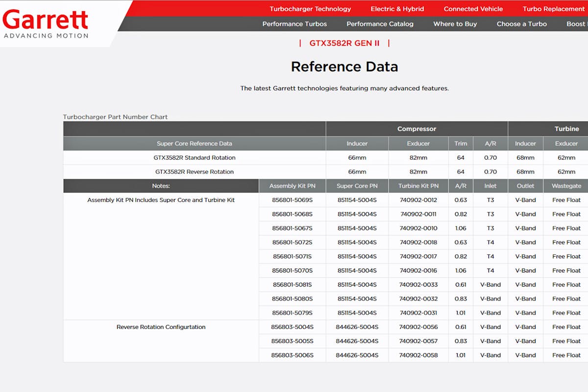The image size is (588, 392).
Task: Click the GTX3582R GEN II title
Action: pyautogui.click(x=344, y=43)
